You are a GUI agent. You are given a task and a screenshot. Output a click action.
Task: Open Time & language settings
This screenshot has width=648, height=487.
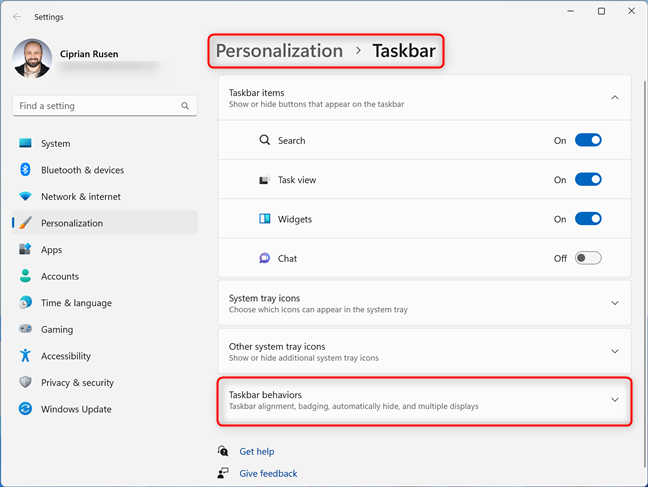tap(105, 303)
